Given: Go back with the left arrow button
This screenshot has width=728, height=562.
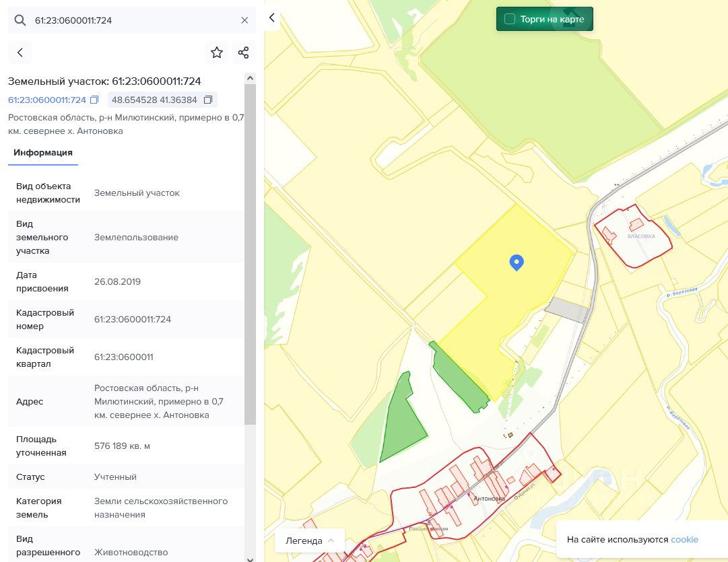Looking at the screenshot, I should 20,52.
